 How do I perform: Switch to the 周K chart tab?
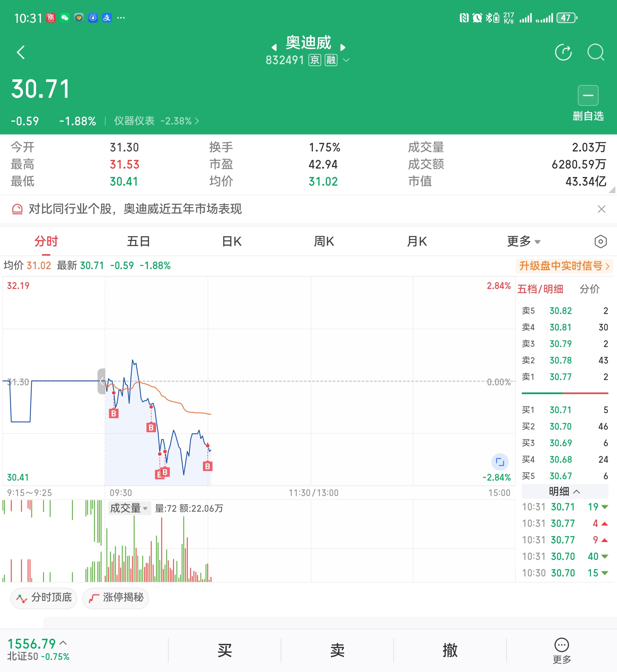tap(324, 241)
